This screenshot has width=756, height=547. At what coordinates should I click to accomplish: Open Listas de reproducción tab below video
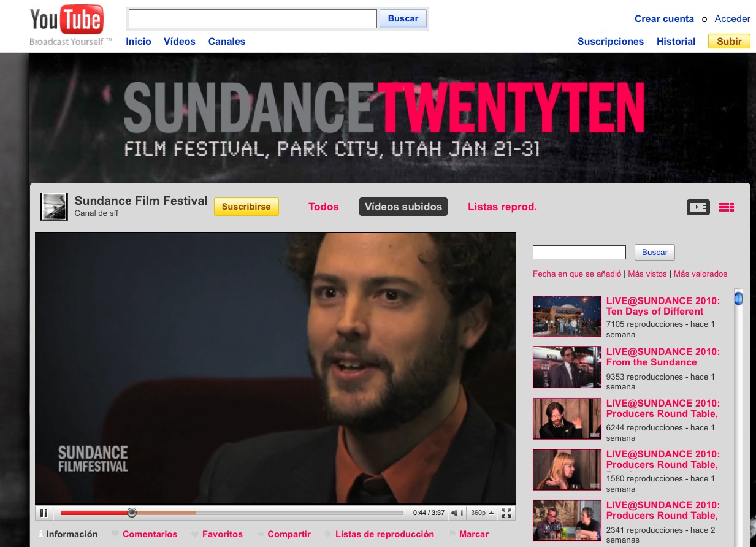(x=380, y=534)
